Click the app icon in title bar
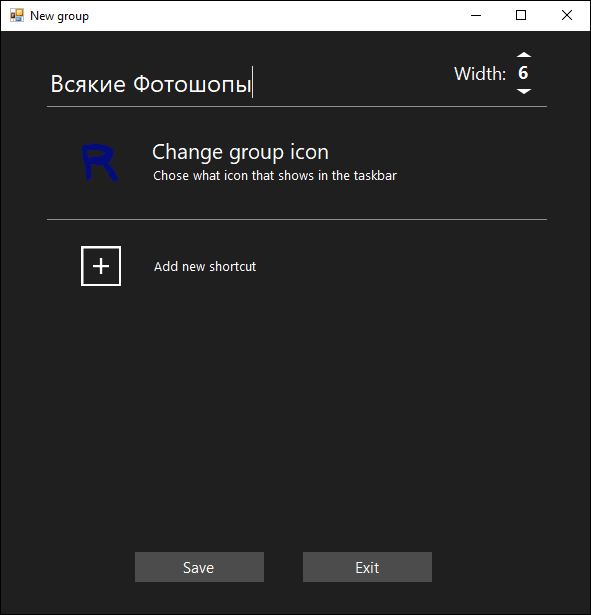Viewport: 591px width, 615px height. (x=17, y=16)
